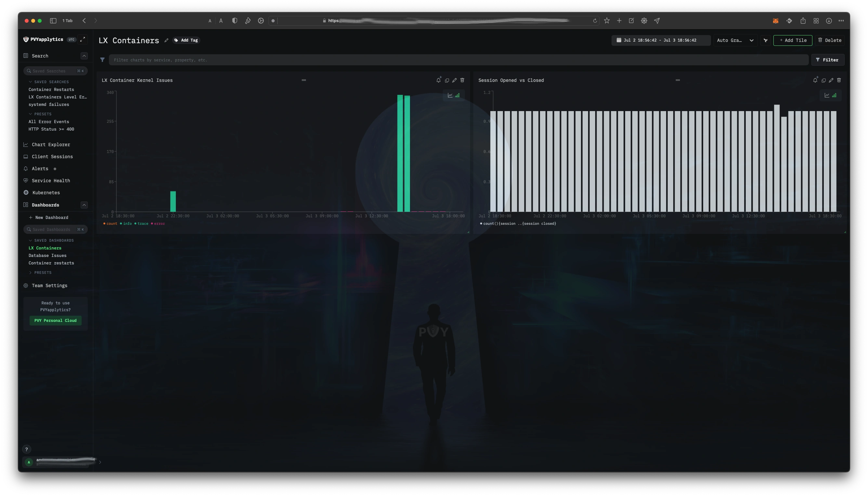Click the FYY Personal Cloud button
The height and width of the screenshot is (496, 868).
pyautogui.click(x=56, y=320)
